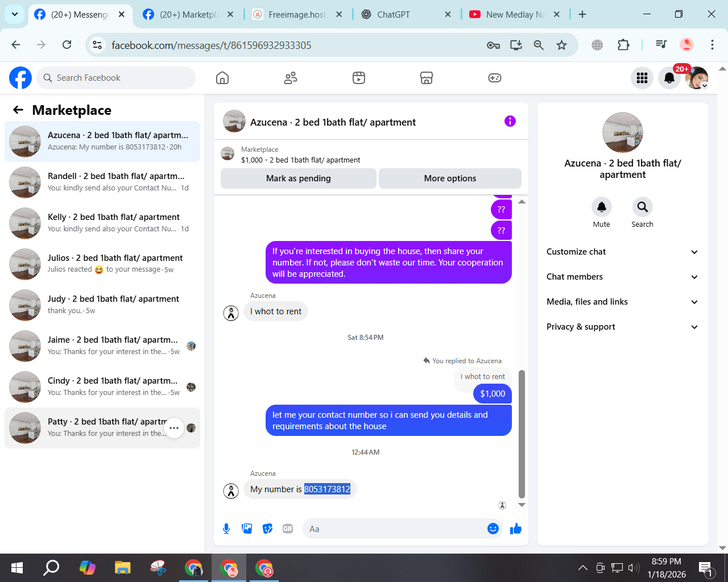Click the highlighted number 8053173812

coord(327,489)
